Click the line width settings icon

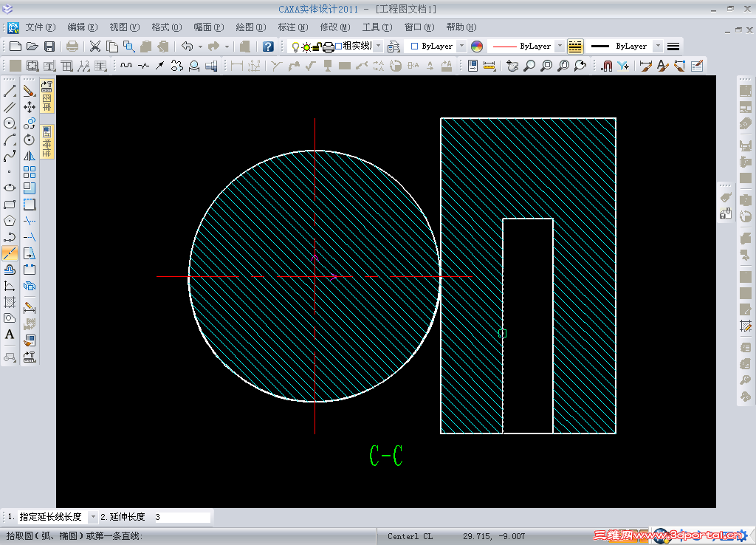pos(673,47)
